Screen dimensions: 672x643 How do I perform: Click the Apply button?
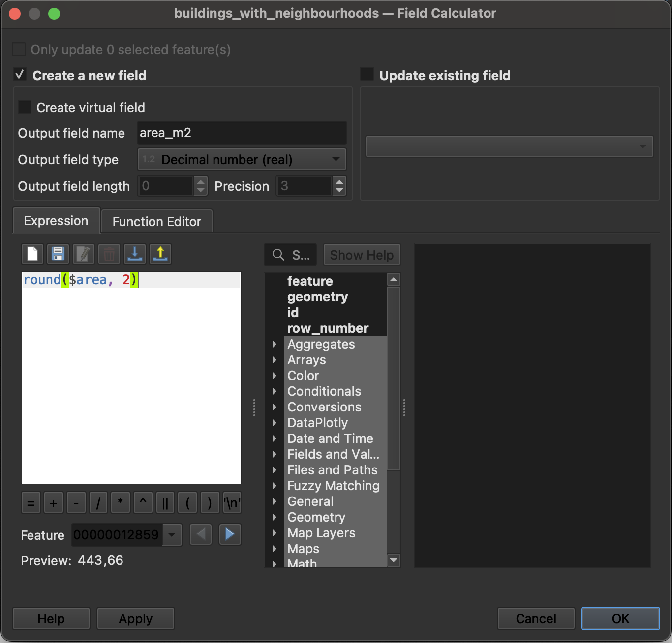pos(135,618)
